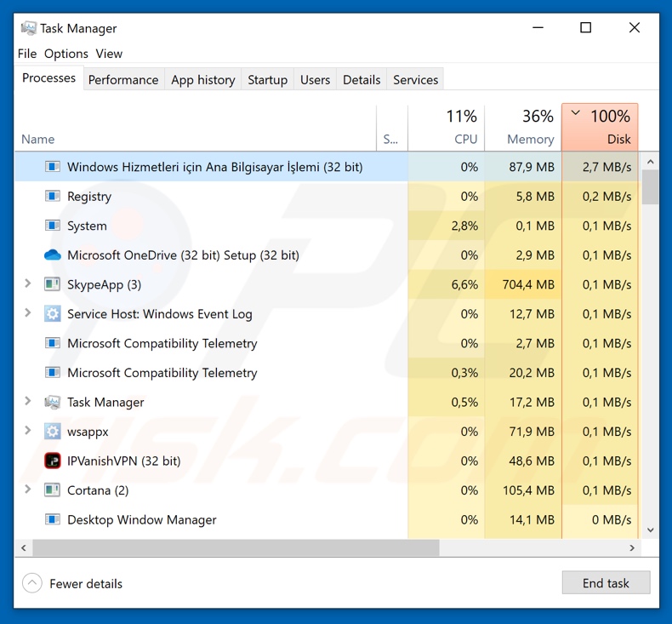Sort by the Name column header
Viewport: 672px width, 624px height.
195,128
